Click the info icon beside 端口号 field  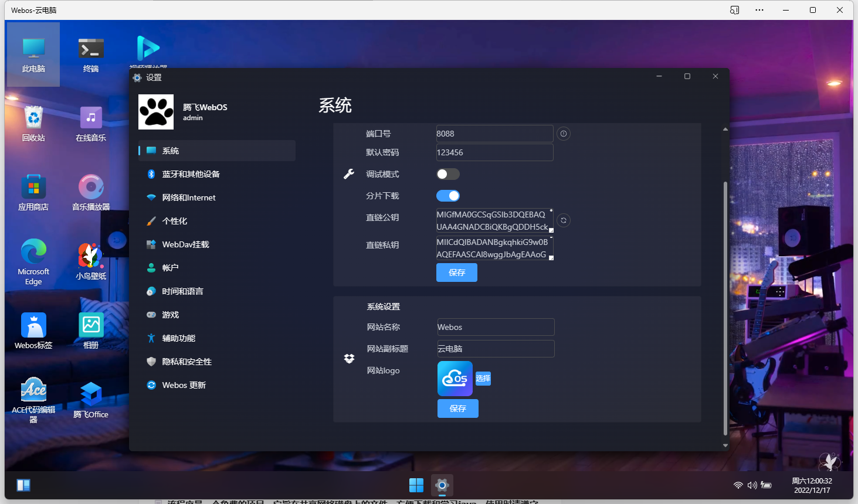point(564,134)
